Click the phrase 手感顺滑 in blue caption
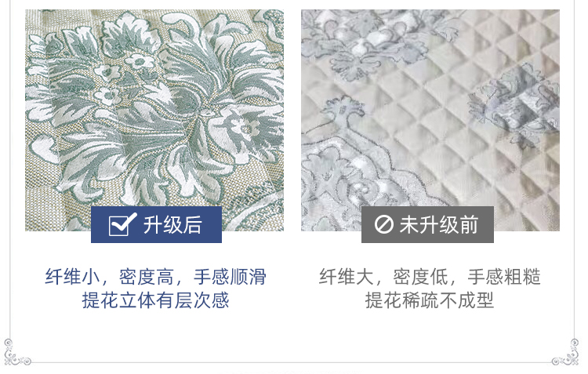This screenshot has height=374, width=588. point(230,277)
